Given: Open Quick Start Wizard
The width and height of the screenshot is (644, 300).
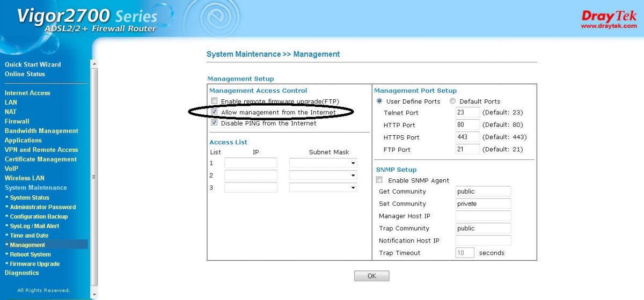Looking at the screenshot, I should 33,64.
